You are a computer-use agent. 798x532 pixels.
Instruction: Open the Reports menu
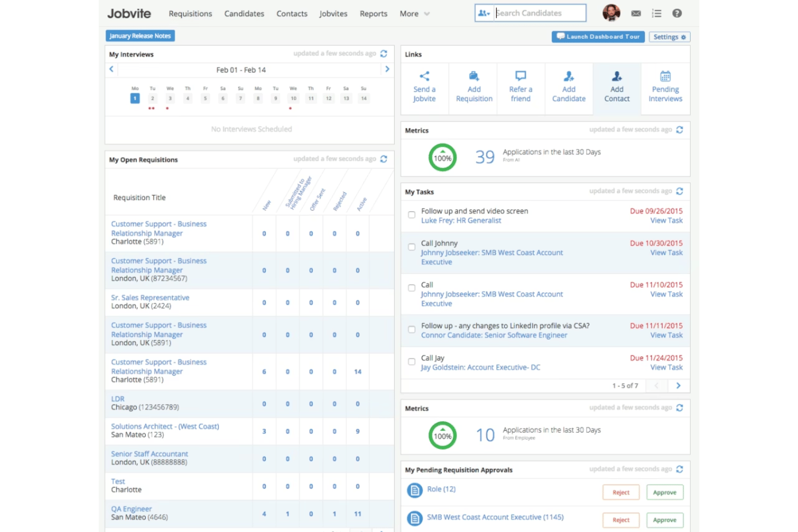pyautogui.click(x=374, y=14)
